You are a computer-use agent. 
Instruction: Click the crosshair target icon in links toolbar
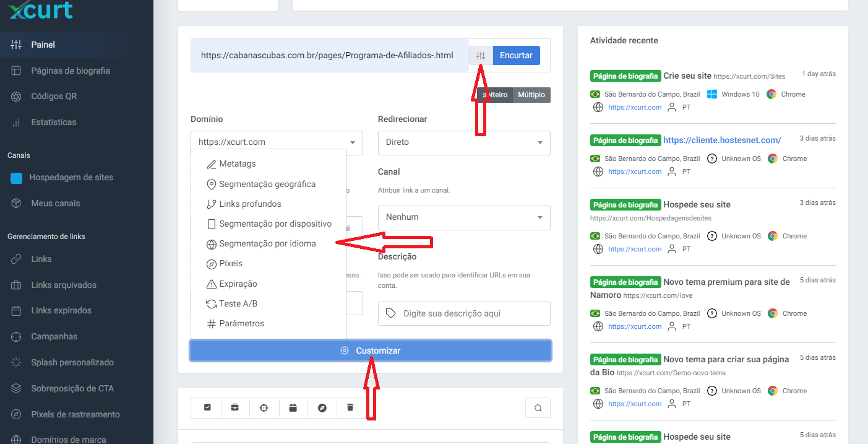coord(264,407)
